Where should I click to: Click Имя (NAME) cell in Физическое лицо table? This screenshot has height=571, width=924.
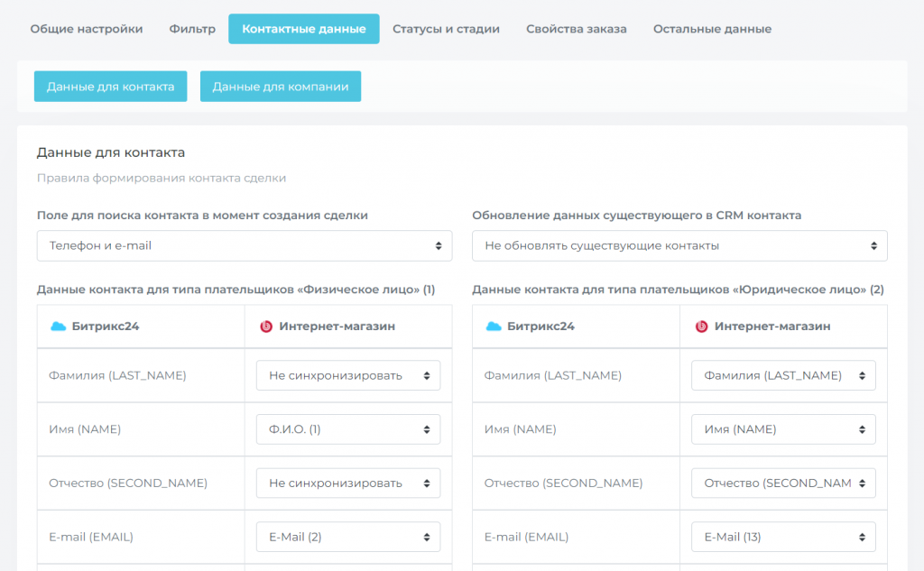point(141,429)
